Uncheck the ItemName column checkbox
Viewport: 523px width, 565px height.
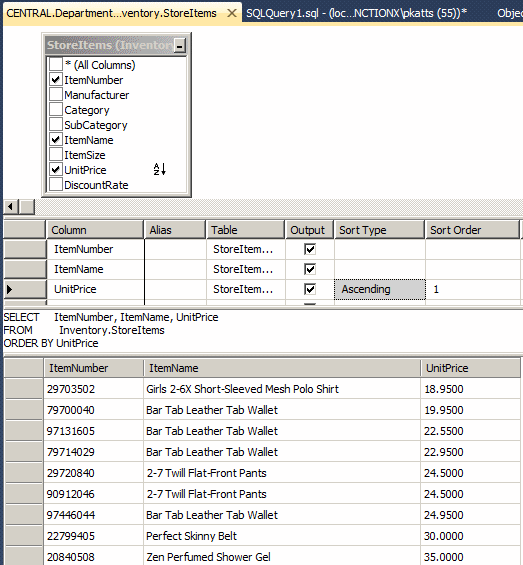click(x=56, y=140)
